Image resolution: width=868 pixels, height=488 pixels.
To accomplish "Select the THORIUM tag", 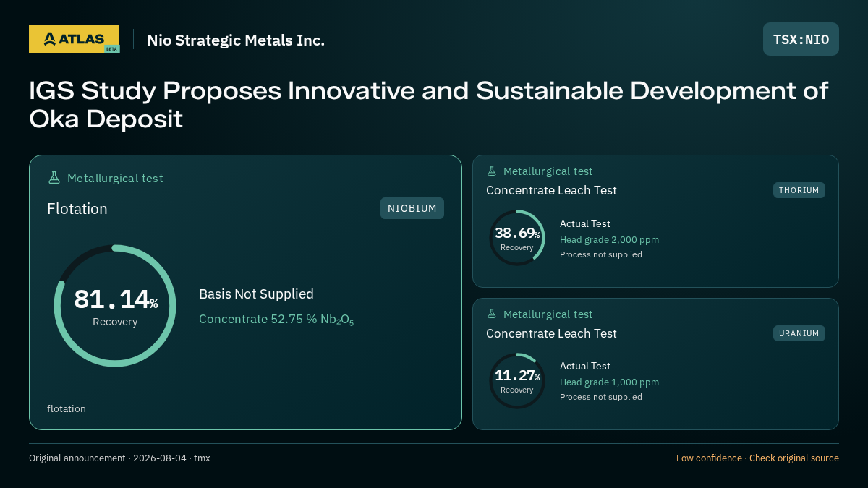I will click(799, 190).
